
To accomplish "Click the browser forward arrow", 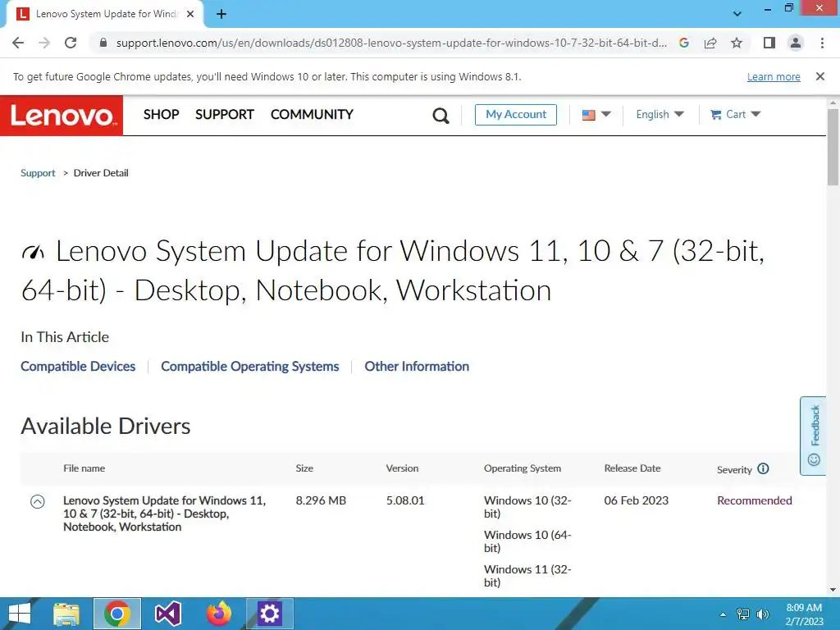I will (x=44, y=43).
